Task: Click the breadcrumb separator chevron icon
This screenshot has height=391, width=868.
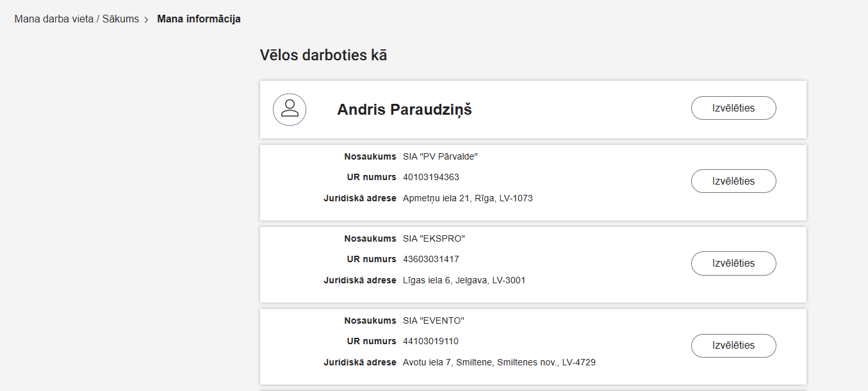Action: click(x=146, y=19)
